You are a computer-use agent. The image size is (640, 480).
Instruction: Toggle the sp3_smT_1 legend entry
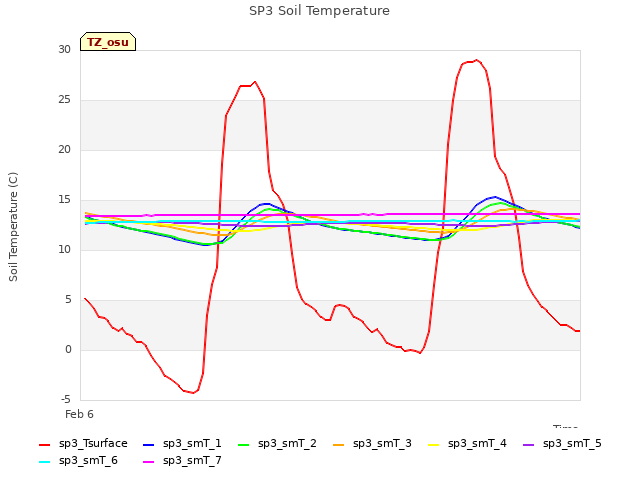182,444
